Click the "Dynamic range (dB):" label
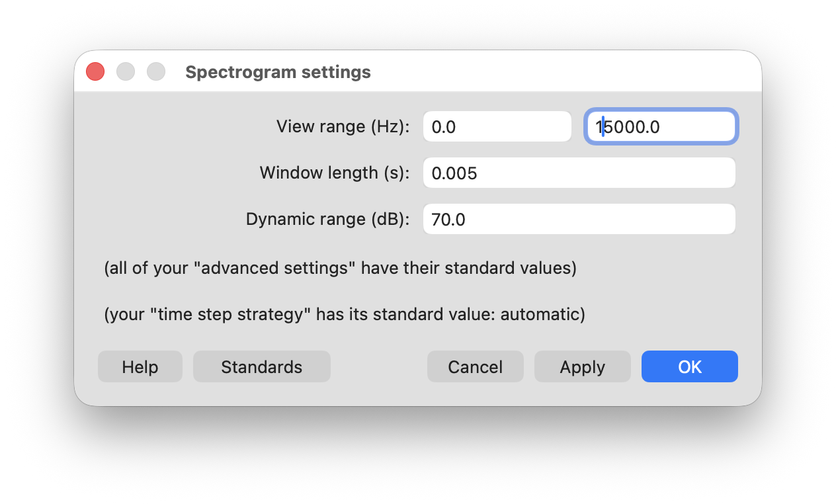 coord(328,219)
